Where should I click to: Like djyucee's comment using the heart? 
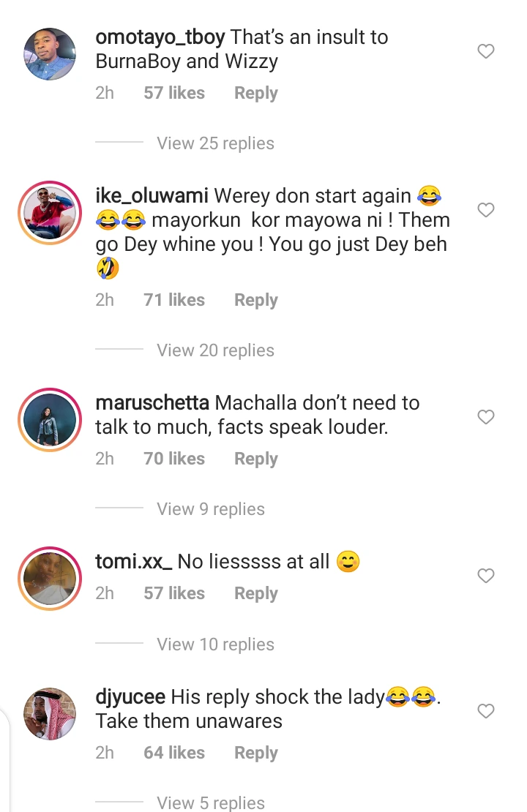485,711
